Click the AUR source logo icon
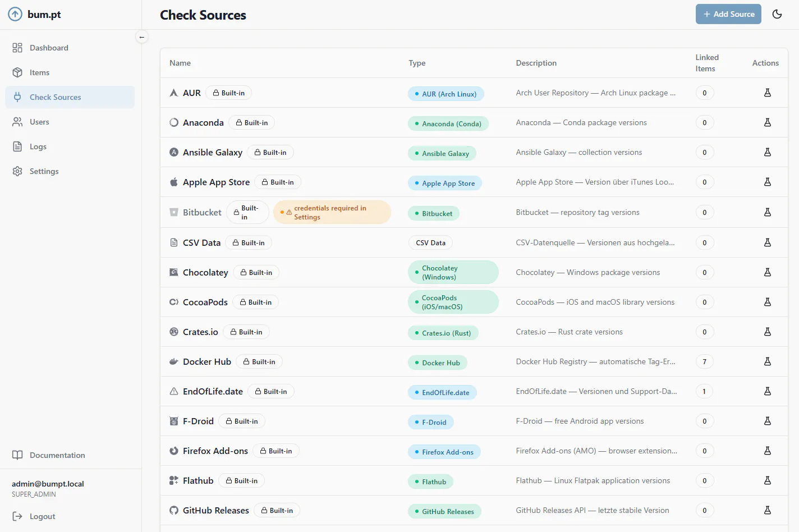The height and width of the screenshot is (532, 799). tap(174, 93)
